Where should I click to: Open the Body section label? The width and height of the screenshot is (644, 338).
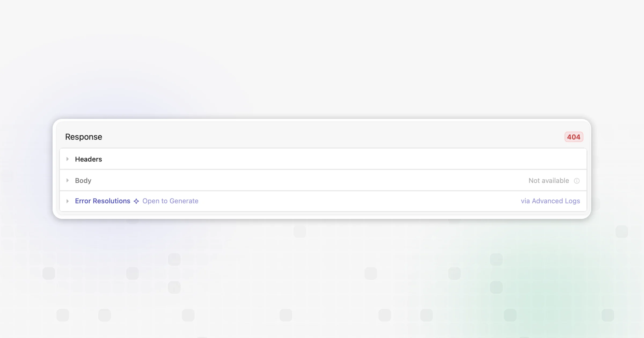[x=83, y=181]
